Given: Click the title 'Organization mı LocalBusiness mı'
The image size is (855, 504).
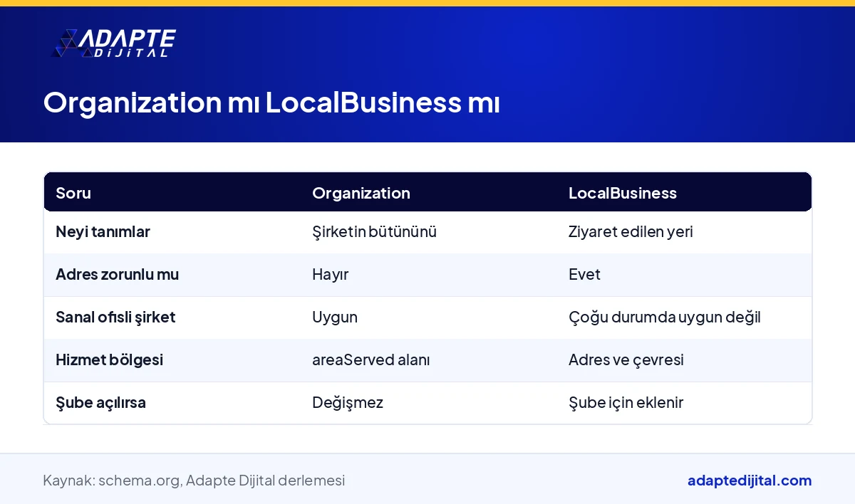Looking at the screenshot, I should [x=271, y=103].
